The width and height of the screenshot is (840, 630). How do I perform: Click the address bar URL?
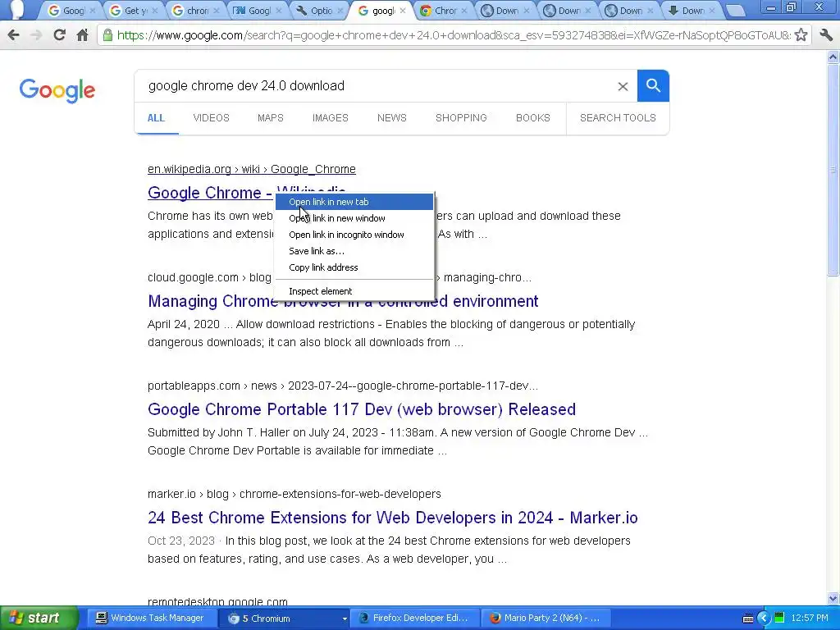[x=453, y=35]
